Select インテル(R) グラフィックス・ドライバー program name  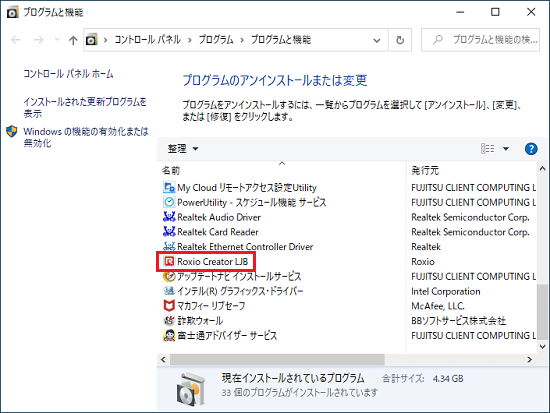click(x=240, y=291)
